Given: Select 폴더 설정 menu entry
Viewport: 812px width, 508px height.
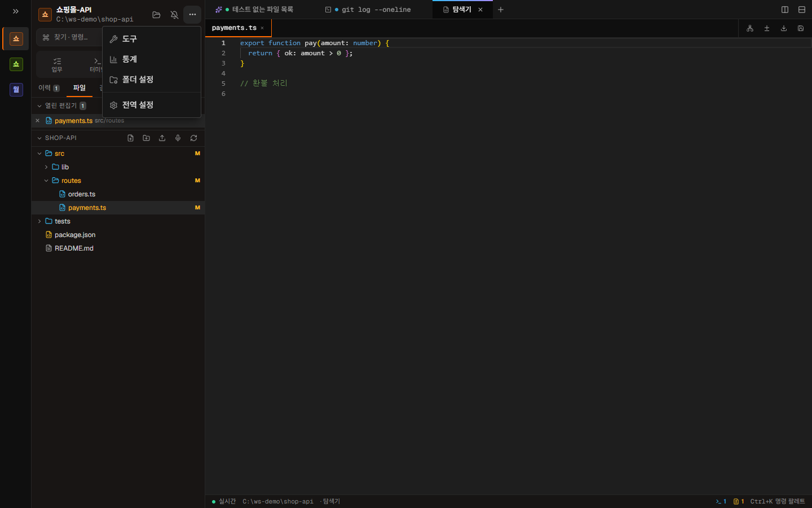Looking at the screenshot, I should [x=152, y=80].
